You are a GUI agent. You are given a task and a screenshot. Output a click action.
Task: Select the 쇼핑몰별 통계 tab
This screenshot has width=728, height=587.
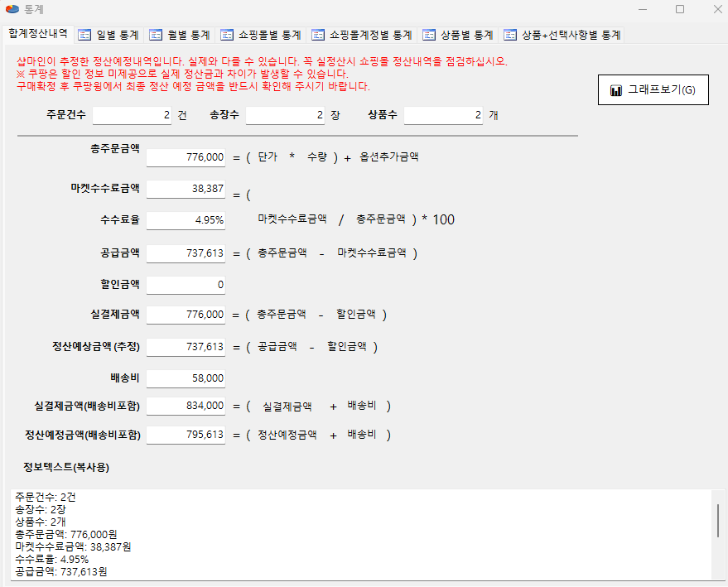260,35
